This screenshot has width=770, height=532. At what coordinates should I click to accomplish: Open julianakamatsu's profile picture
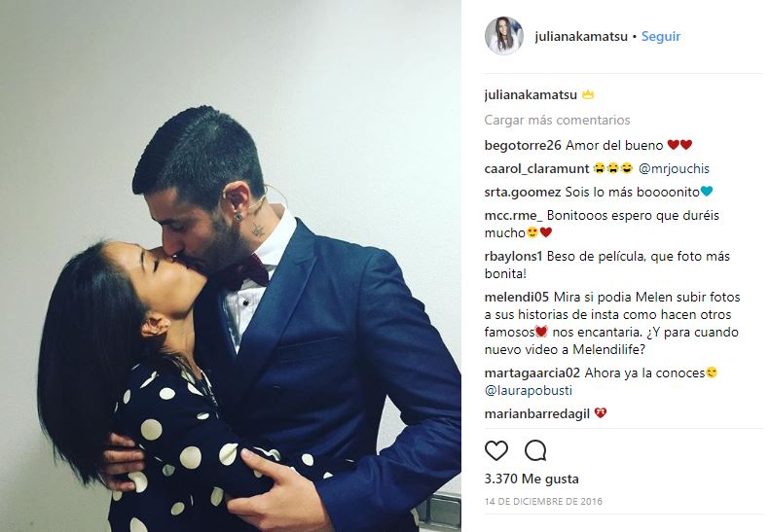pyautogui.click(x=504, y=36)
